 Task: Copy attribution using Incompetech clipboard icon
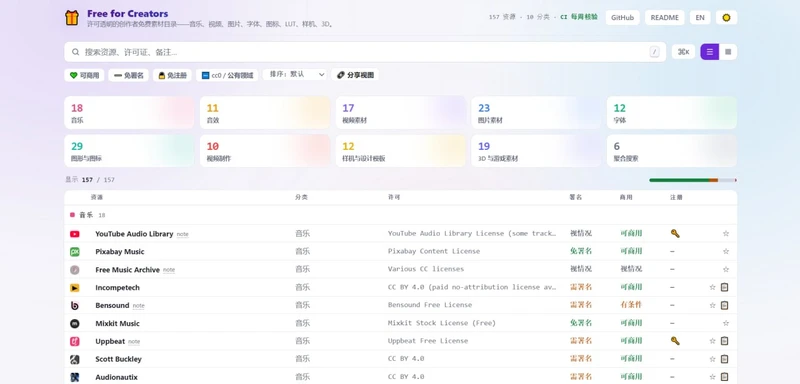[x=724, y=287]
